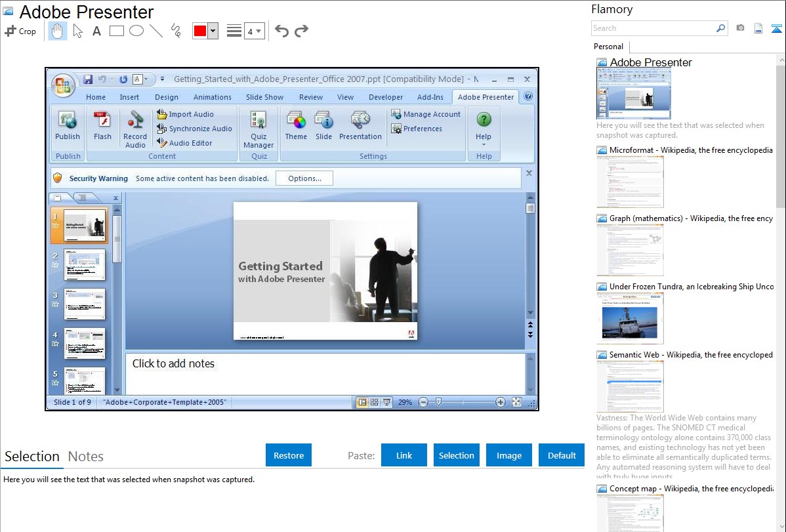This screenshot has width=786, height=532.
Task: Expand the Customize Quick Access Toolbar dropdown
Action: 162,79
